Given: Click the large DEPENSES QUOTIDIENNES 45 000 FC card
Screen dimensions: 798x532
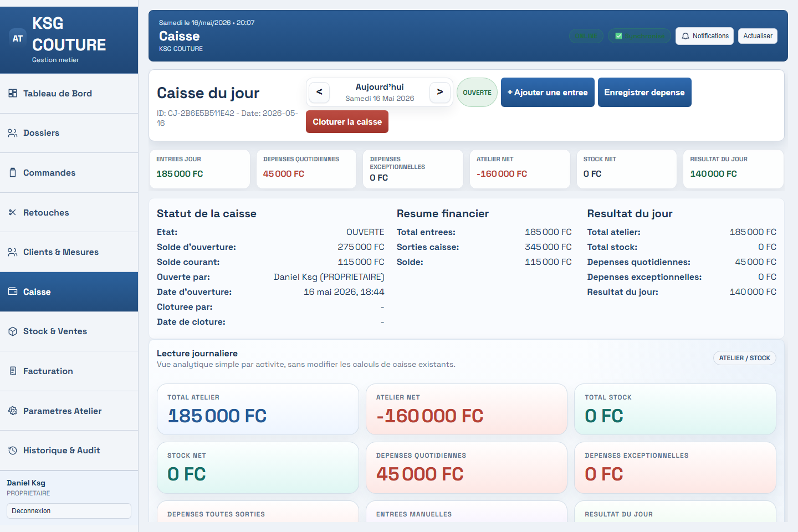Looking at the screenshot, I should [467, 468].
